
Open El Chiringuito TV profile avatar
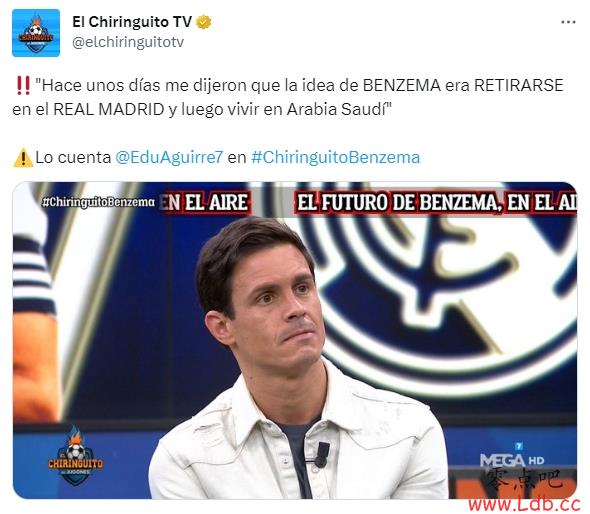pyautogui.click(x=36, y=33)
